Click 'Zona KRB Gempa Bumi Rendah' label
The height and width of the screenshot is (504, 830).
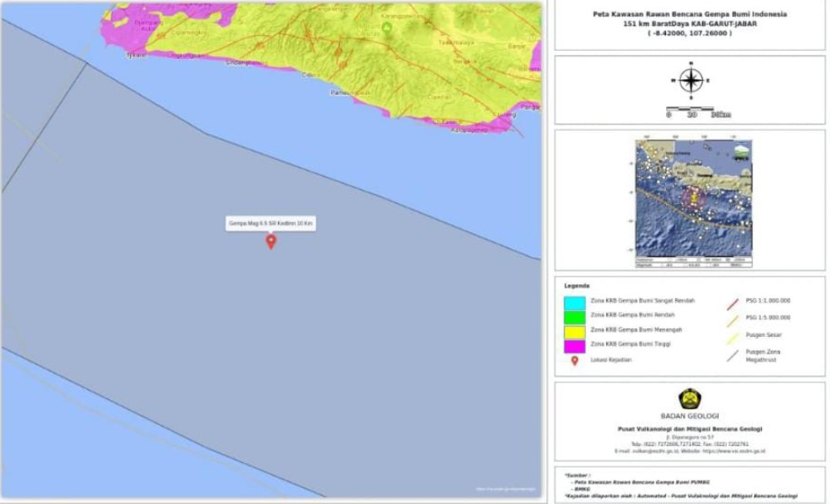coord(633,314)
